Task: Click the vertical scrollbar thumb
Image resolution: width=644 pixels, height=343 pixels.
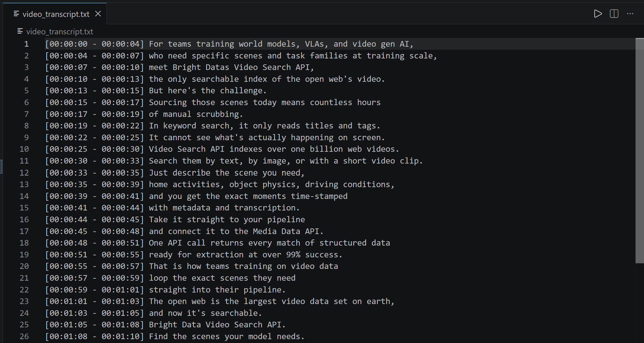Action: tap(640, 151)
